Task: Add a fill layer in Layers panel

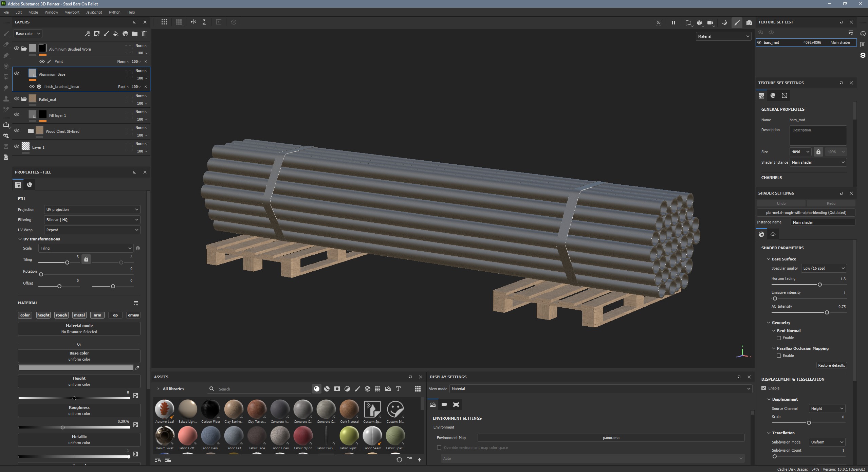Action: [x=116, y=34]
